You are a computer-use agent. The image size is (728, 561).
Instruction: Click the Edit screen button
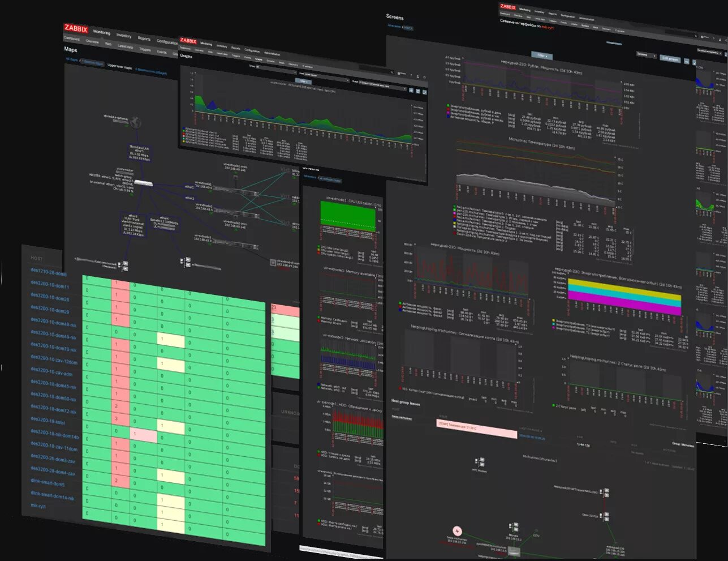click(670, 59)
